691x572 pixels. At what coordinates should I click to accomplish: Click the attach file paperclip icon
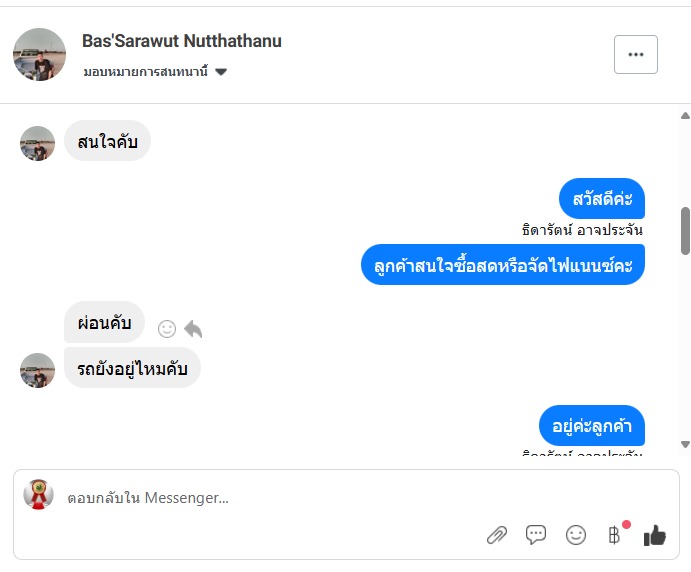(x=497, y=535)
